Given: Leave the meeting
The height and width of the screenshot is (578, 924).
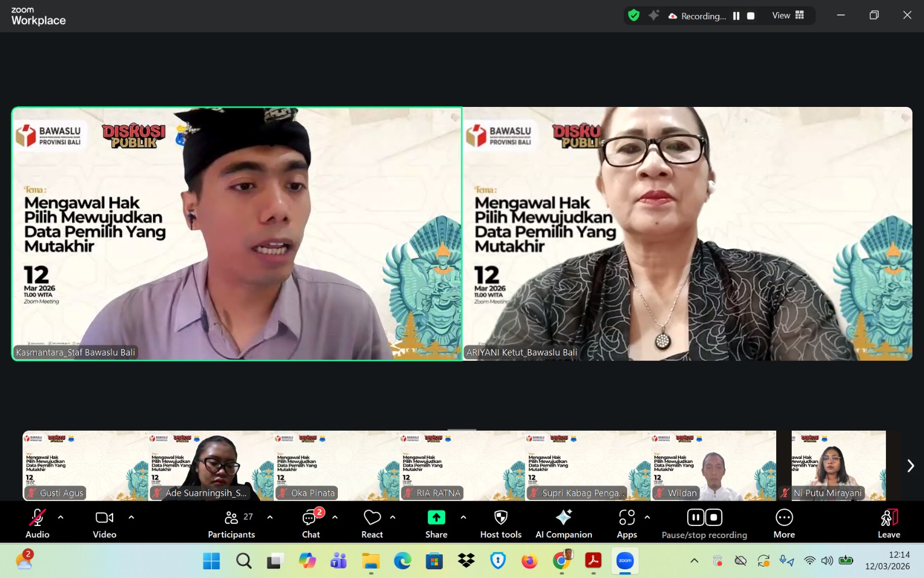Looking at the screenshot, I should pyautogui.click(x=889, y=524).
